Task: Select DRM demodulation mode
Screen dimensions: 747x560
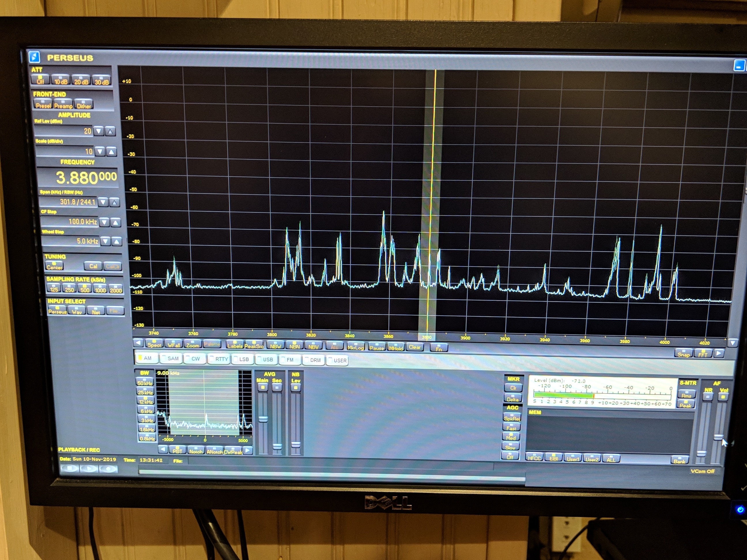Action: point(313,360)
